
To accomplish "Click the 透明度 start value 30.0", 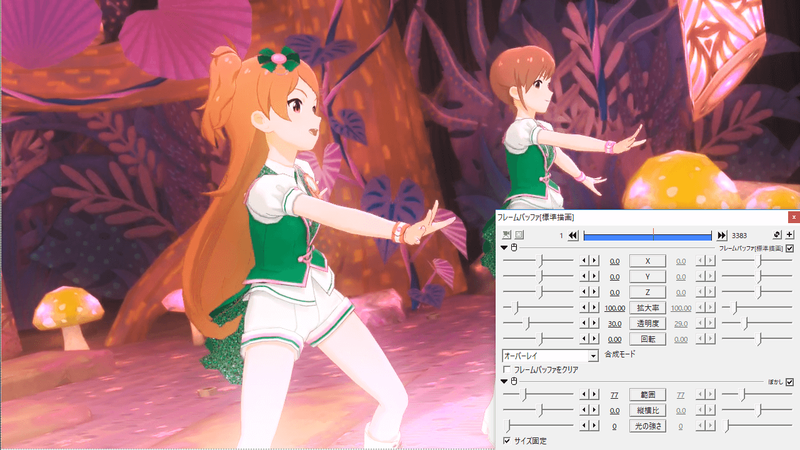I will click(614, 324).
